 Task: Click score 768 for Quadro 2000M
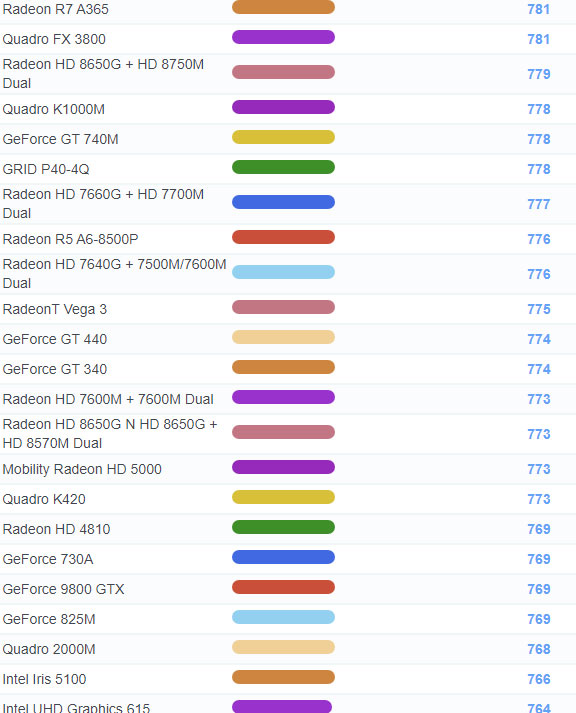[539, 649]
